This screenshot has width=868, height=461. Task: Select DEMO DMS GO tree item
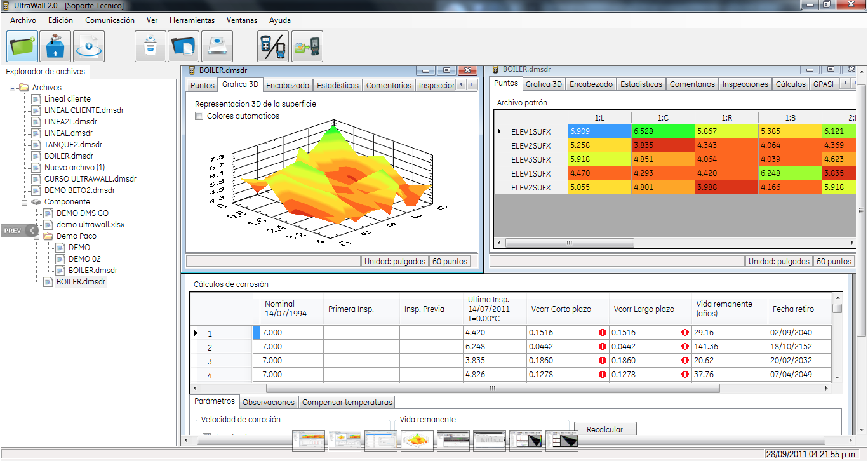point(82,213)
